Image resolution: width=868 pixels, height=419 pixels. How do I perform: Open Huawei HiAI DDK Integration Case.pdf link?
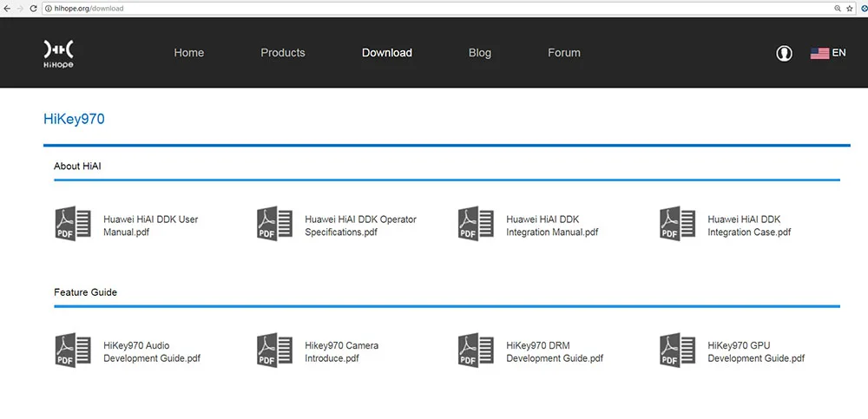tap(749, 226)
